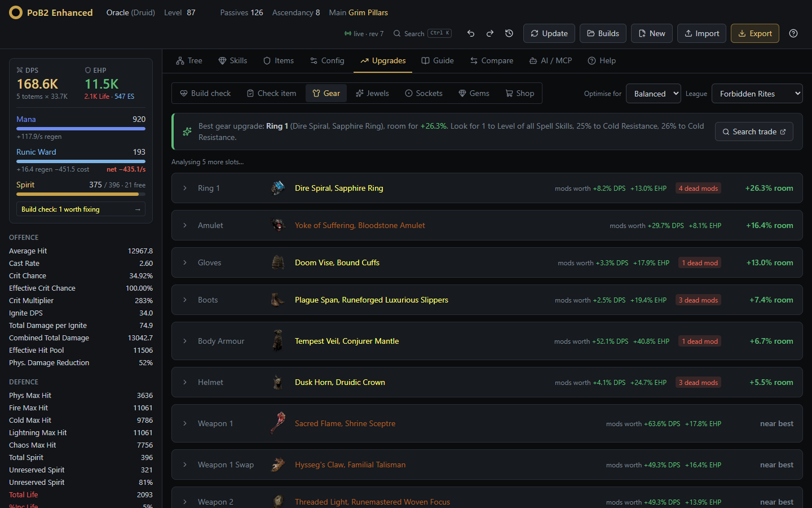This screenshot has height=508, width=812.
Task: Click the Search field with Ctrl K
Action: [422, 33]
